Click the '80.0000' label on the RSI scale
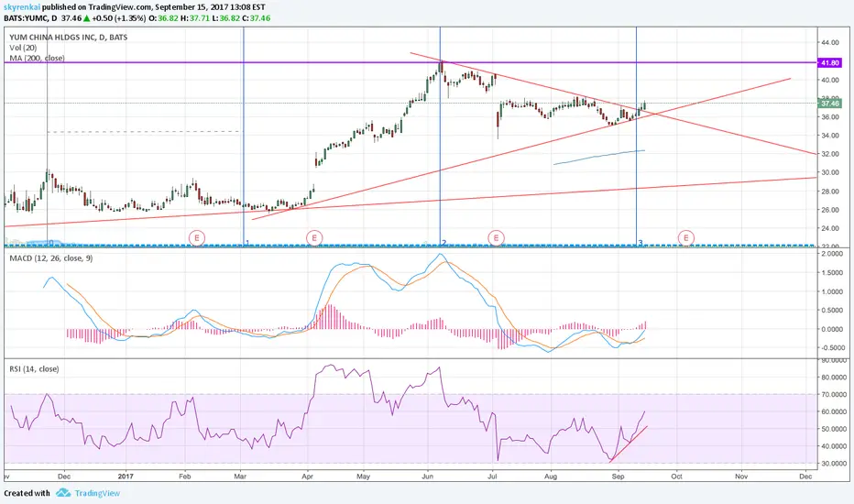The height and width of the screenshot is (504, 854). tap(833, 377)
